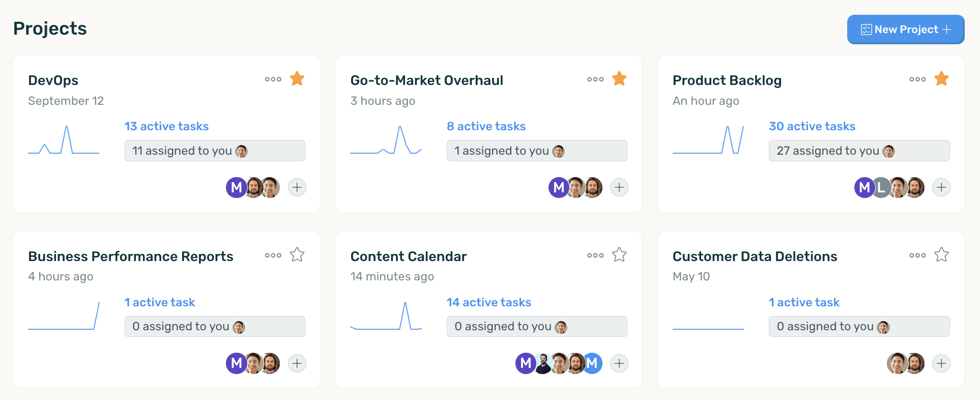Add member to Go-to-Market Overhaul
The image size is (980, 400).
[619, 187]
